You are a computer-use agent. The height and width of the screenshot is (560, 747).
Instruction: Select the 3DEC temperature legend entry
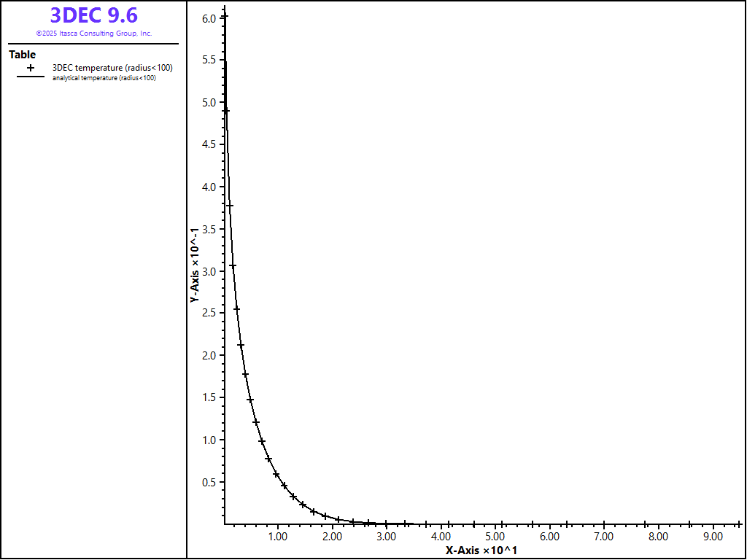(x=112, y=68)
